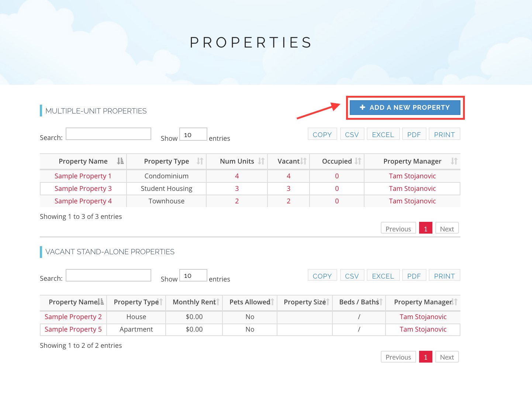532x395 pixels.
Task: Click the Add A New Property button
Action: click(405, 108)
